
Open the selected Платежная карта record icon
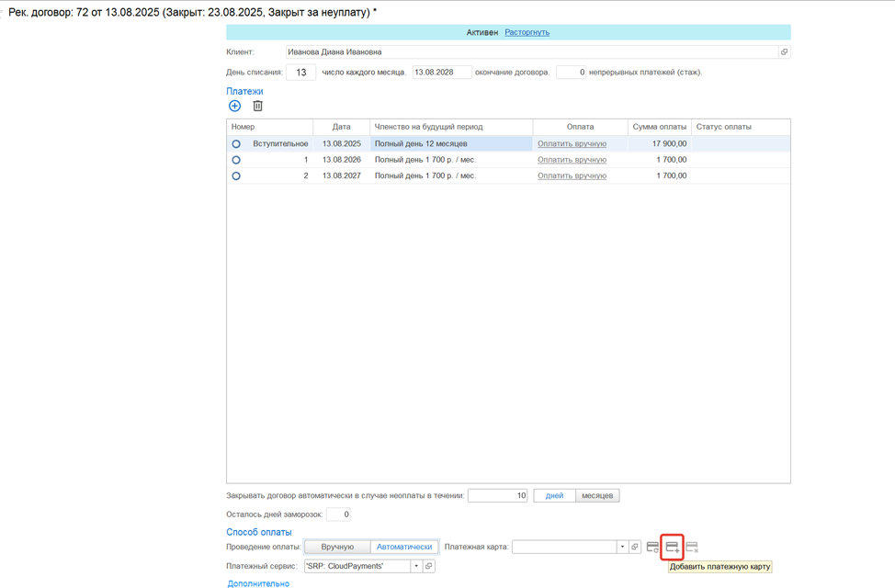[x=635, y=547]
